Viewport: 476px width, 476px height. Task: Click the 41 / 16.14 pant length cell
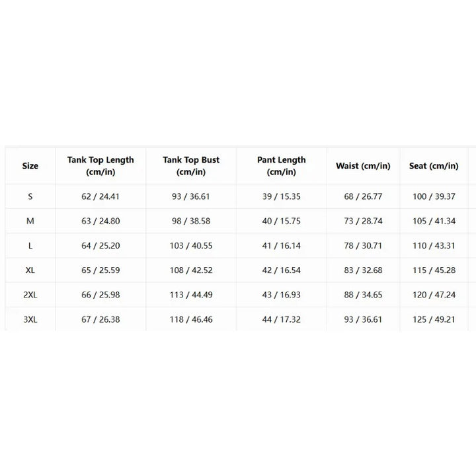coord(282,245)
